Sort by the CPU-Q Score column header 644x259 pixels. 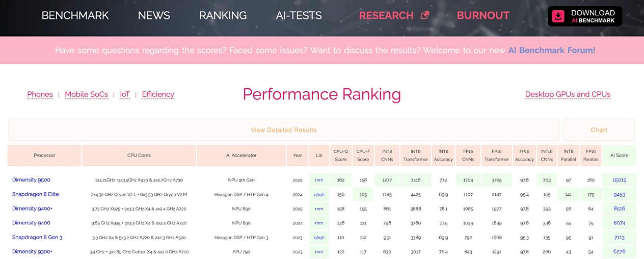tap(341, 156)
